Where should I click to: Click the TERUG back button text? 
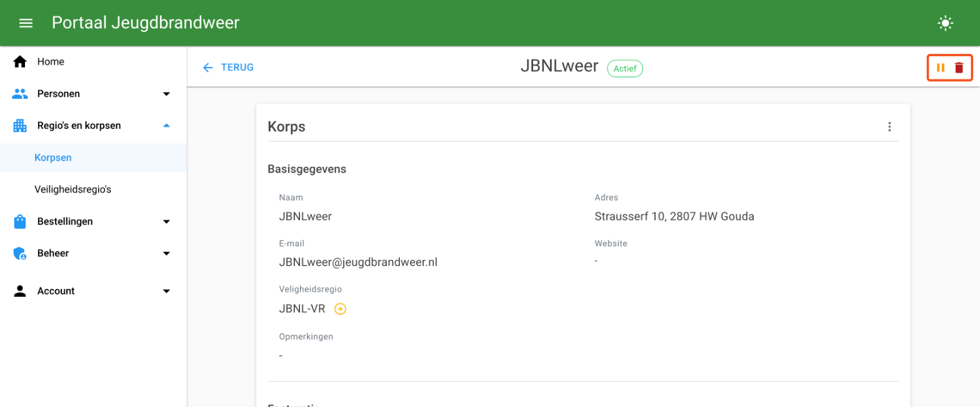tap(237, 68)
